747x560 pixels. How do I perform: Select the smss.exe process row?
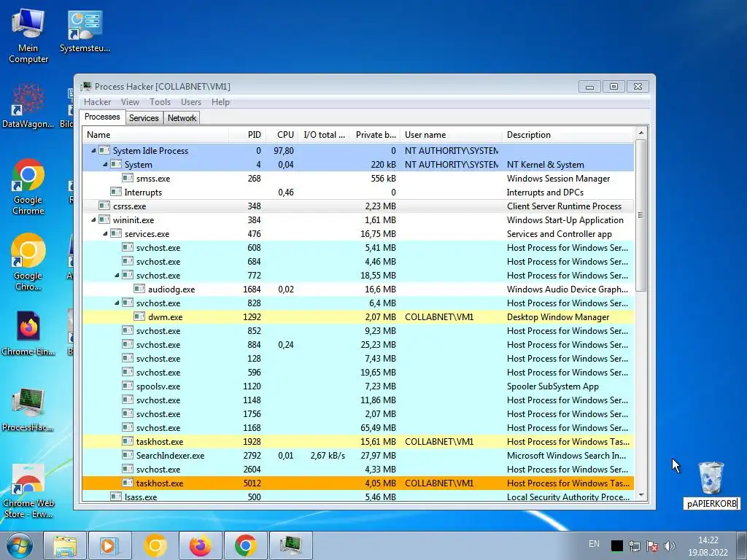tap(358, 178)
